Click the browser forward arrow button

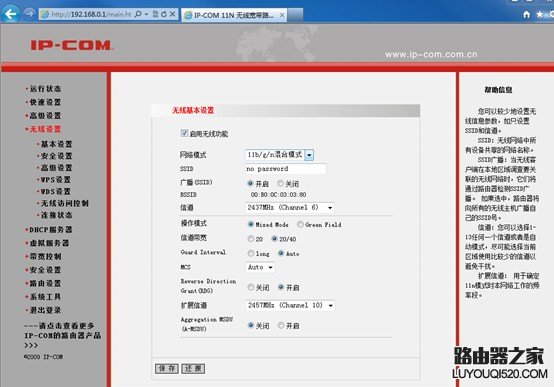(29, 14)
